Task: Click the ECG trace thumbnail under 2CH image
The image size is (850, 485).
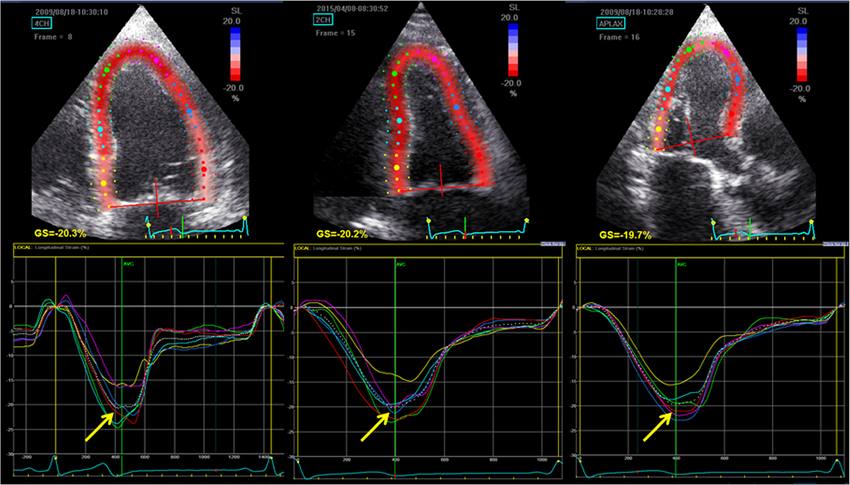Action: pyautogui.click(x=478, y=227)
